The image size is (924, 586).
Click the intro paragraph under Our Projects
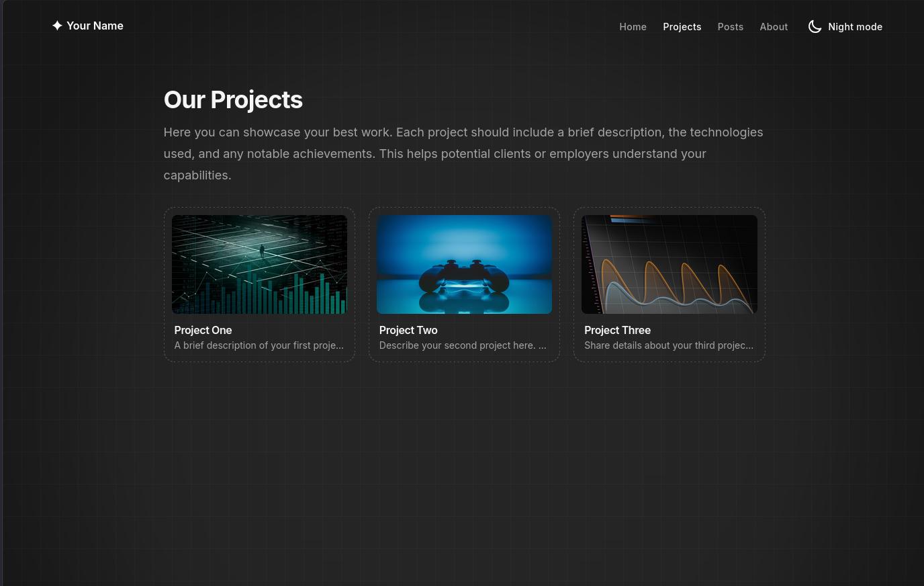(x=463, y=153)
